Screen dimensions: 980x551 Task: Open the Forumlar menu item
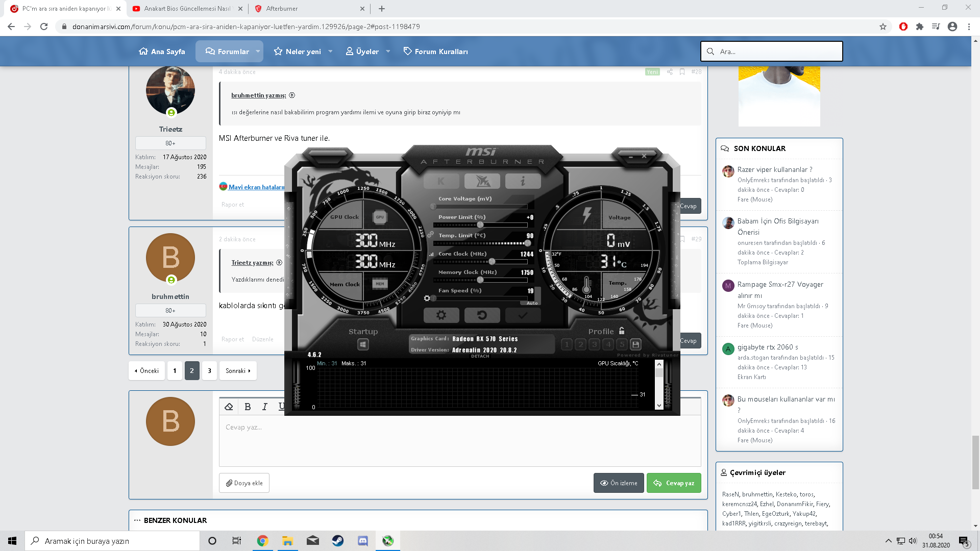(227, 52)
